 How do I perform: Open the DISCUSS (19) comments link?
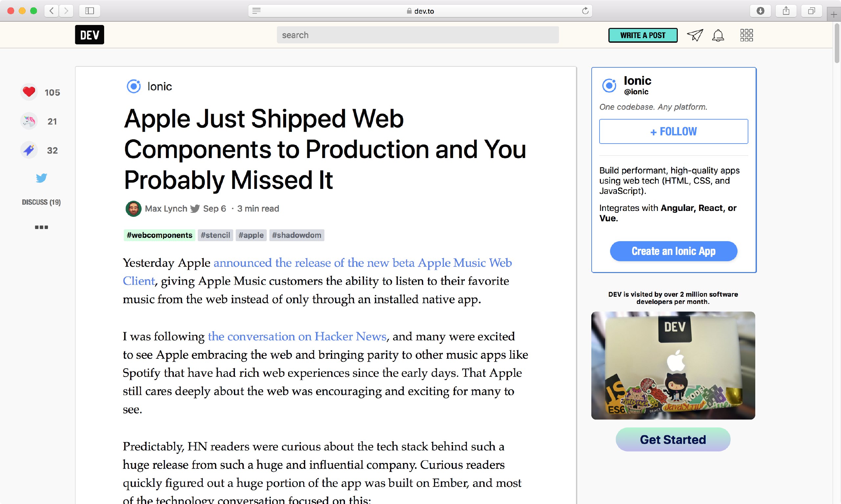[41, 202]
